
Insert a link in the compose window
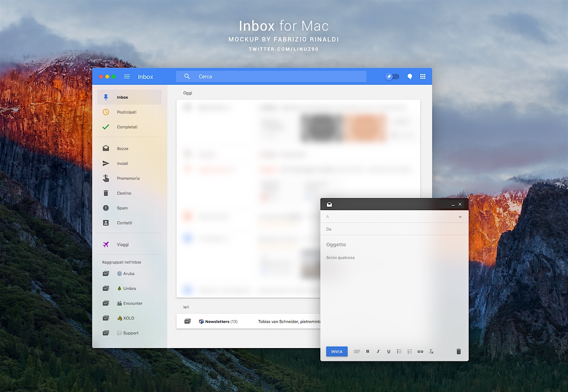coord(420,352)
